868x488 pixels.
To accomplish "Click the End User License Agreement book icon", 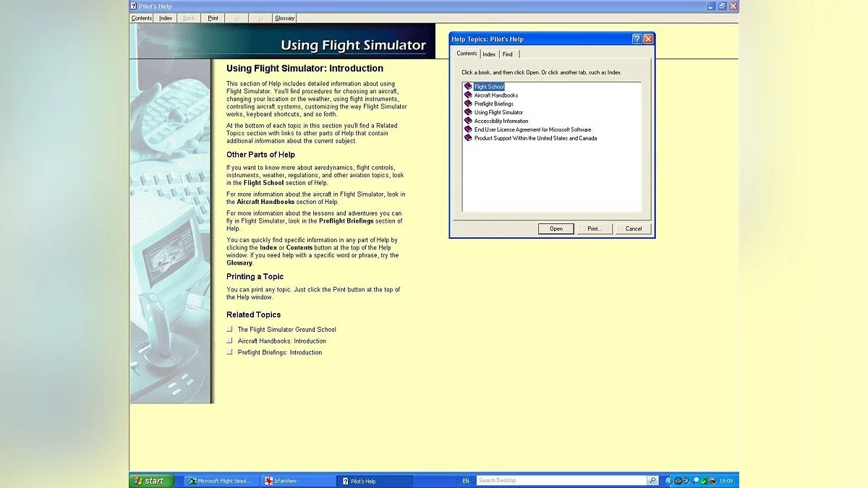I will click(x=468, y=130).
